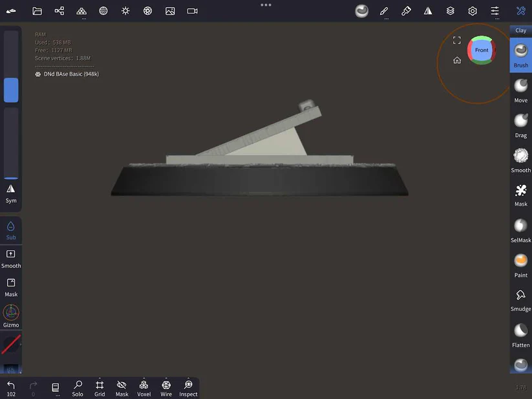Image resolution: width=532 pixels, height=399 pixels.
Task: Open the Painting pencil menu
Action: point(384,11)
